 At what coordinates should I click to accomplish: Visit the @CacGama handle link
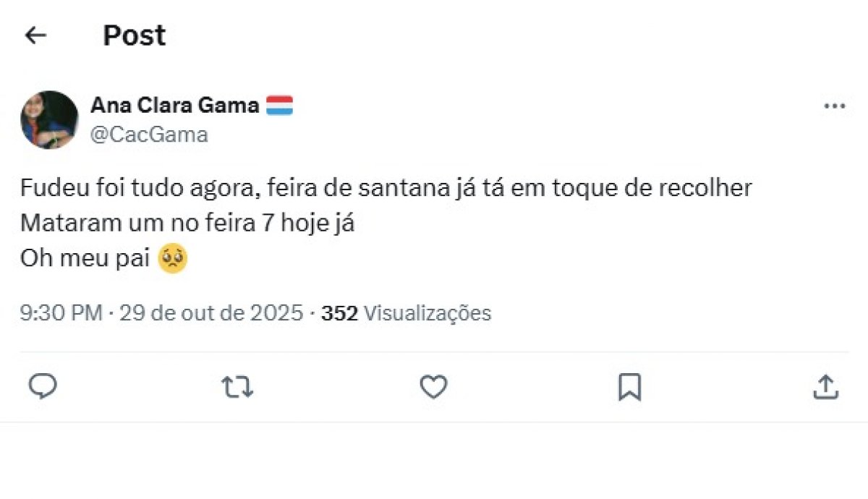coord(149,135)
